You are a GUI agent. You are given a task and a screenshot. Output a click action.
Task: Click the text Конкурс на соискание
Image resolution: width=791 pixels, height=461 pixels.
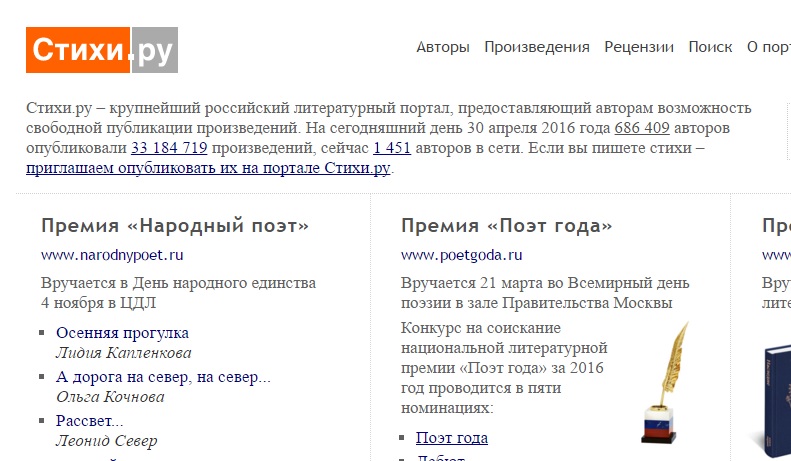pyautogui.click(x=481, y=328)
